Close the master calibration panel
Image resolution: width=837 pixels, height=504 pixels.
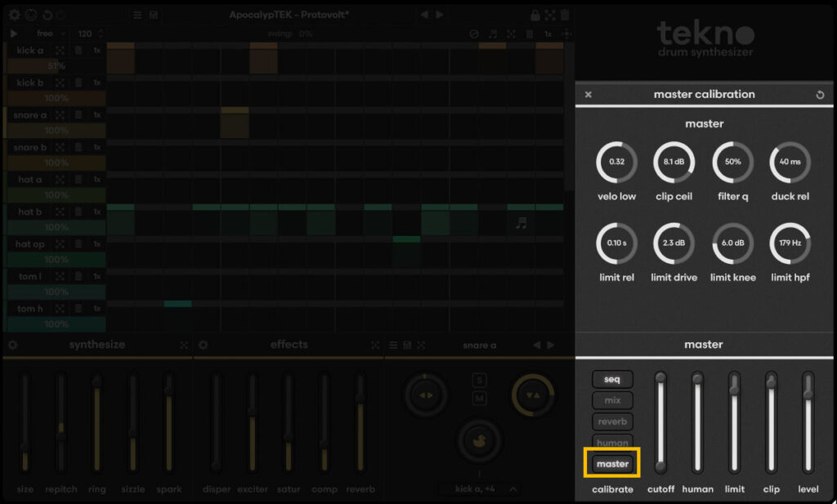pos(588,95)
